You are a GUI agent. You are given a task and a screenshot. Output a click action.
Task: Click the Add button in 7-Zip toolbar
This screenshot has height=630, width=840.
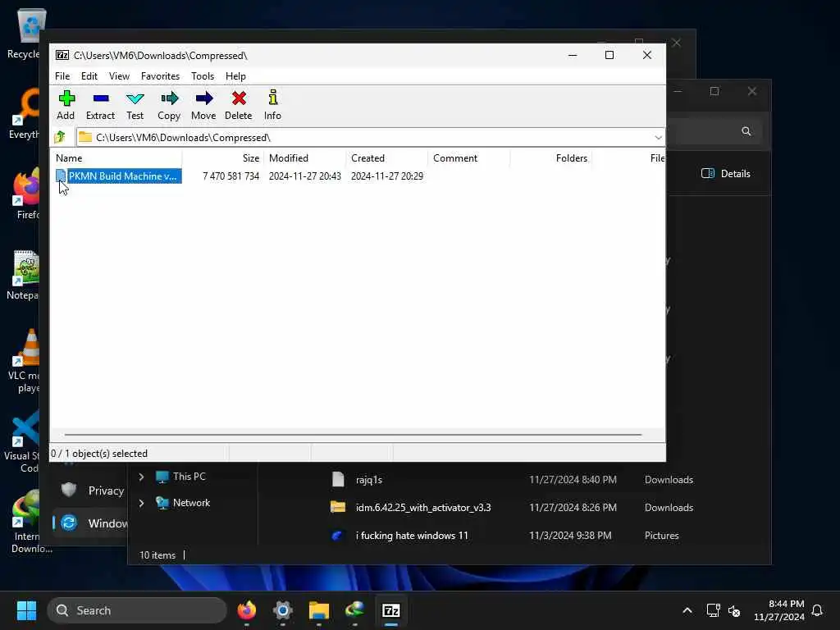pos(66,105)
